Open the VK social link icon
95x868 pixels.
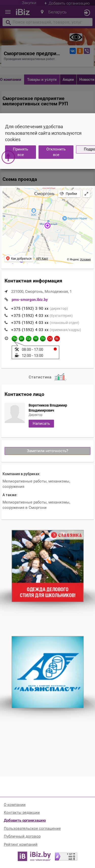pos(72,51)
